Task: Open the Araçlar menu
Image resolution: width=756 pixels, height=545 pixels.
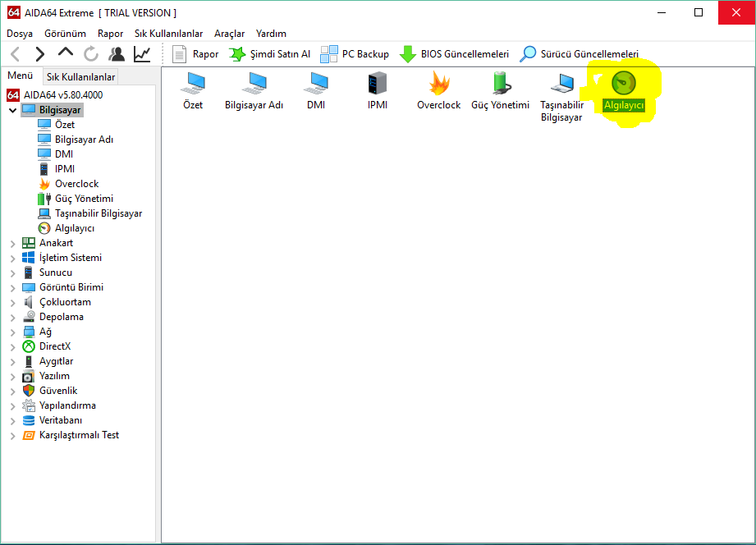Action: (x=230, y=34)
